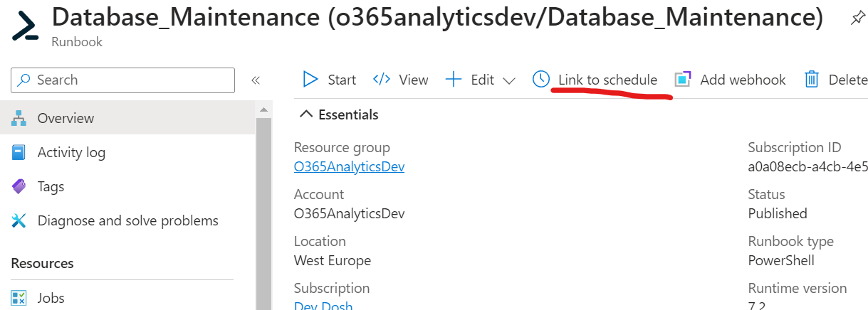Click the View button label
Viewport: 868px width, 310px height.
[x=414, y=80]
